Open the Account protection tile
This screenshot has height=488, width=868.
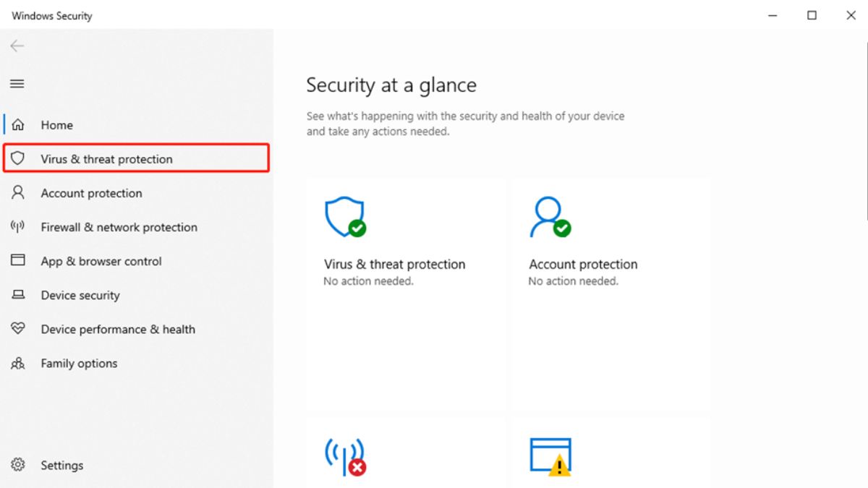(x=610, y=294)
